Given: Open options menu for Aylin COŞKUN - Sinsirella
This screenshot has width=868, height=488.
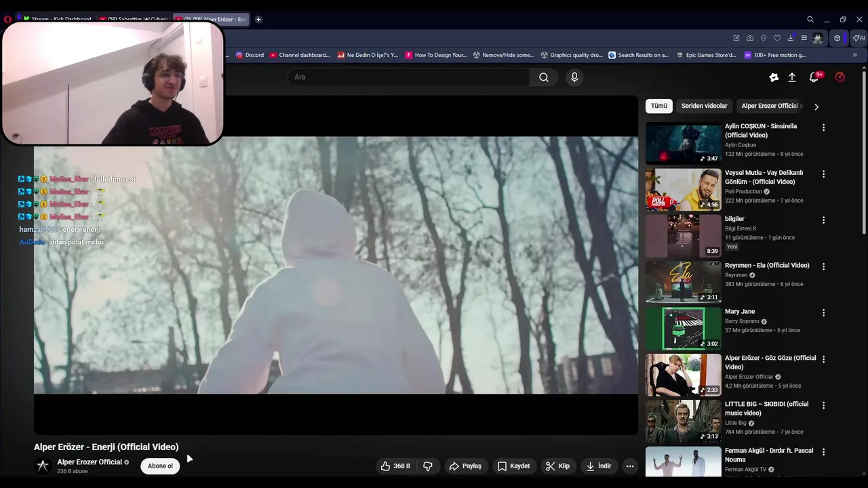Looking at the screenshot, I should pos(823,127).
